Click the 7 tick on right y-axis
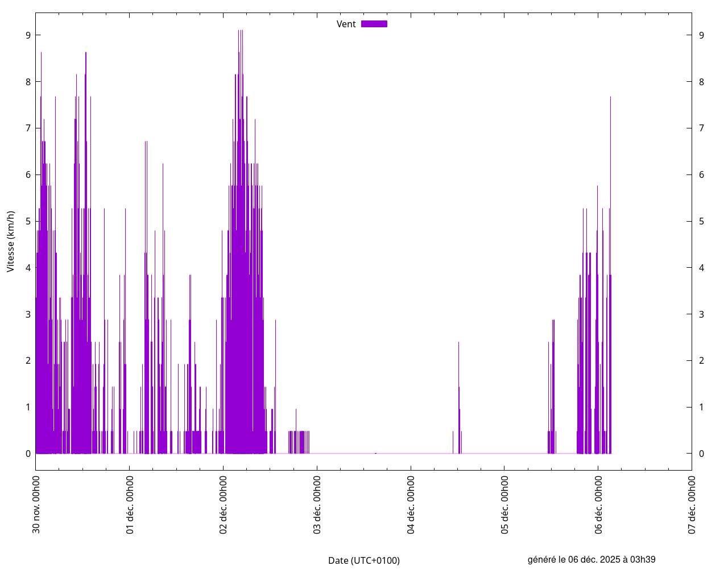Screen dimensions: 728x582 [701, 128]
